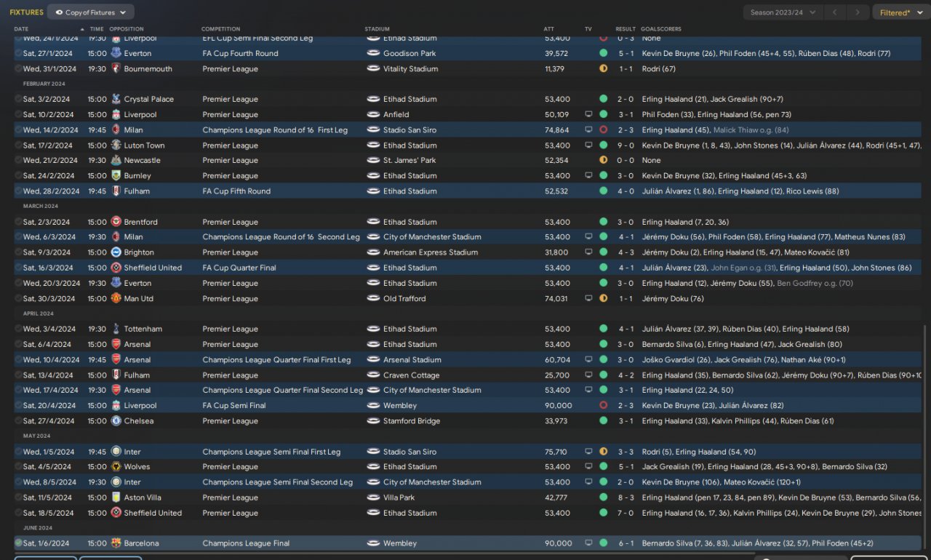Expand the Season 2023/24 selector
Screen dimensions: 931x560
(x=783, y=12)
